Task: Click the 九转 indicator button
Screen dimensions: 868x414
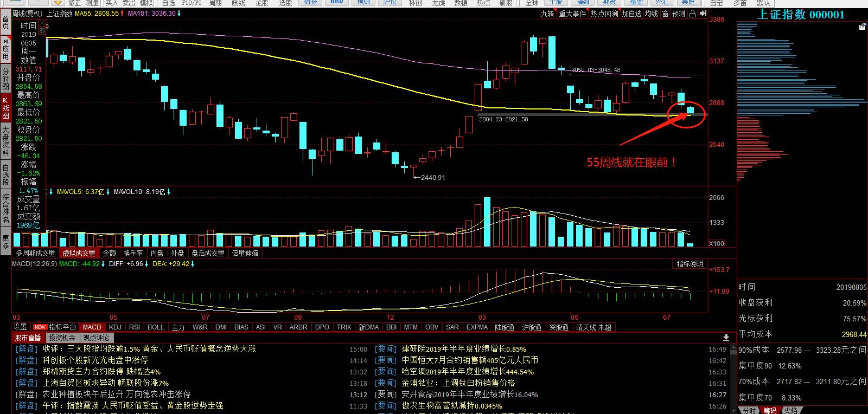Action: 547,14
